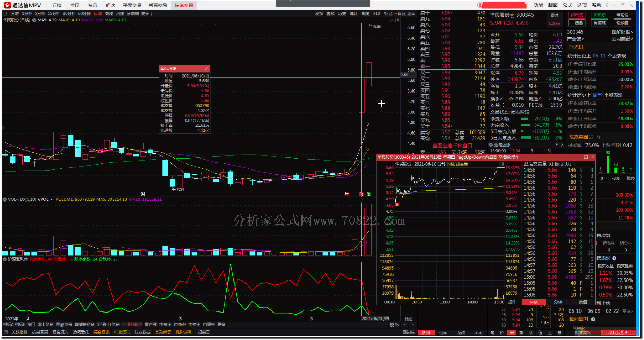
Task: Click the diamond icon at chart top-right
Action: point(391,20)
